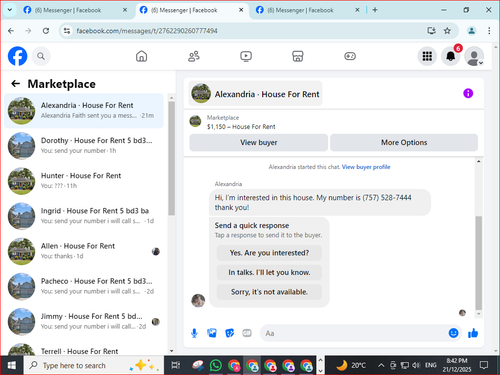Open the Gaming controller icon

click(350, 56)
